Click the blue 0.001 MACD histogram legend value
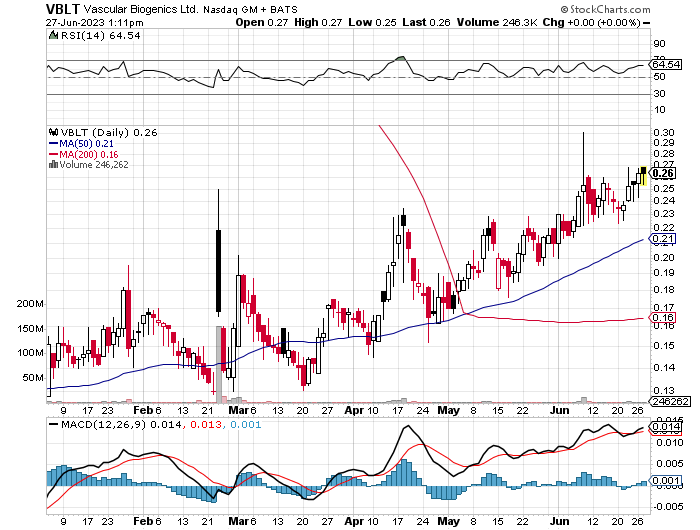The image size is (700, 530). [x=246, y=425]
